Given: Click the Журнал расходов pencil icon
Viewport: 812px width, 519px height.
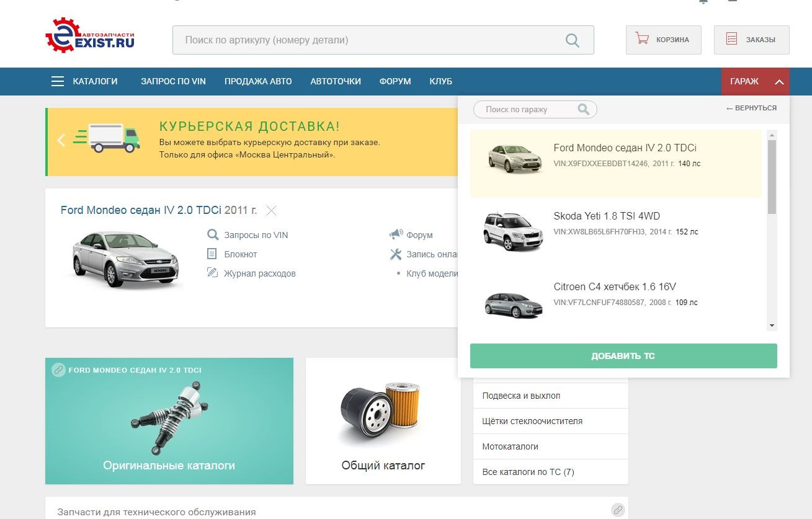Looking at the screenshot, I should tap(212, 273).
